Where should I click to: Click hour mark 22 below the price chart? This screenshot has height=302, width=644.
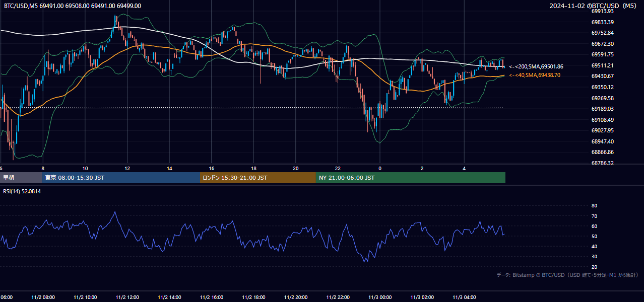coord(338,168)
